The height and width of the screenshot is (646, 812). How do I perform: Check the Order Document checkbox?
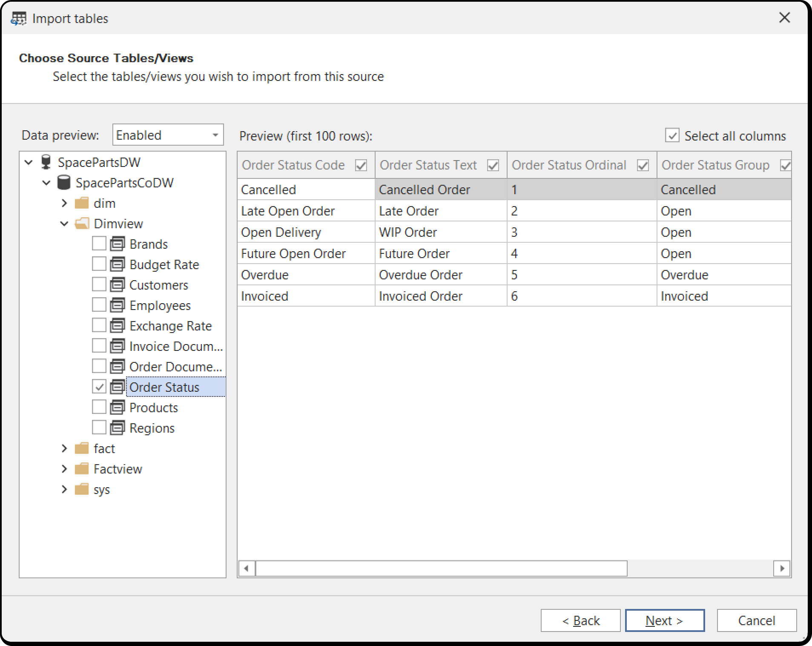click(99, 366)
